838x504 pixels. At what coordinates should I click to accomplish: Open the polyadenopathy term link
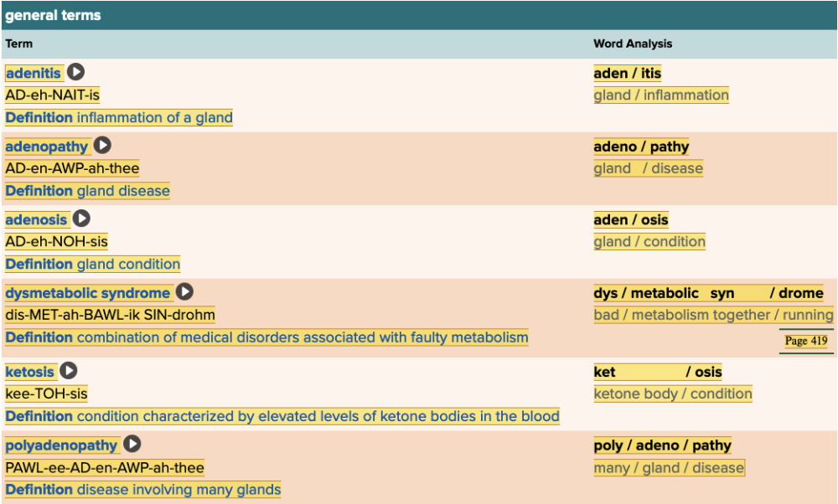coord(61,445)
